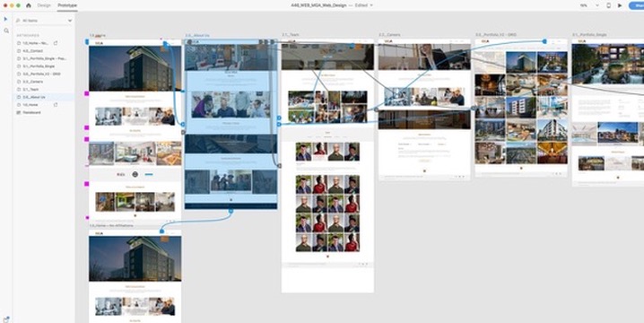Screen dimensions: 644x323
Task: Click artboard icon beside 3.1_Portfolio_Single row
Action: [x=19, y=66]
